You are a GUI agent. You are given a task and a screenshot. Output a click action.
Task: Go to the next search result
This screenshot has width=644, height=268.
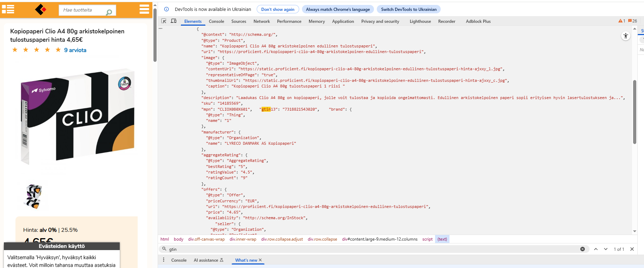click(x=606, y=249)
